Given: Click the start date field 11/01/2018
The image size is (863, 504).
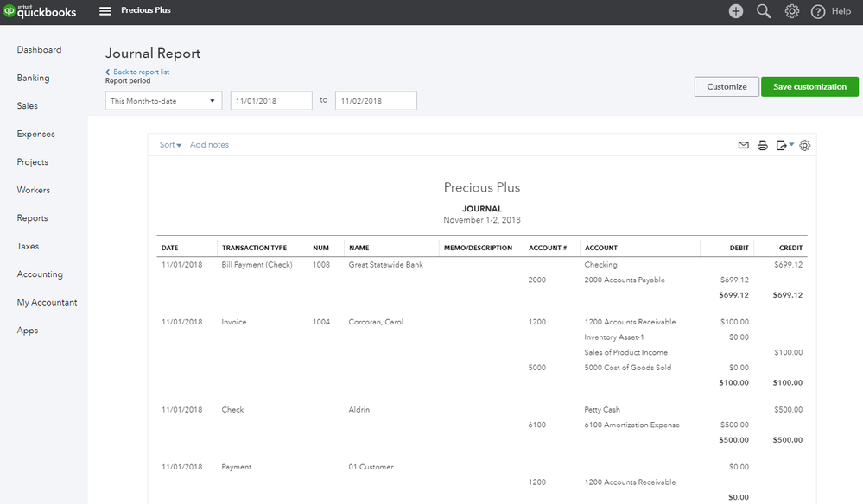Looking at the screenshot, I should (271, 101).
